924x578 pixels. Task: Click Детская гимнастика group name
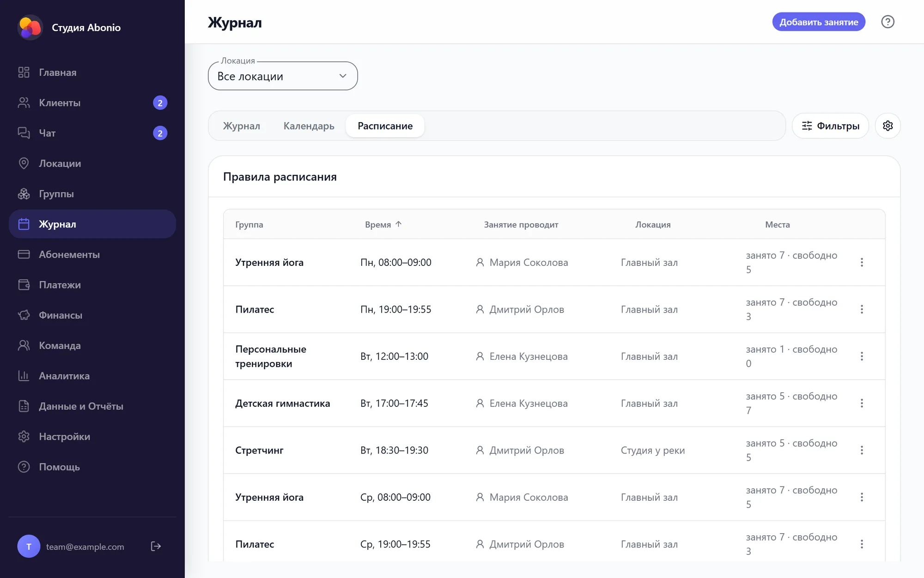[283, 403]
